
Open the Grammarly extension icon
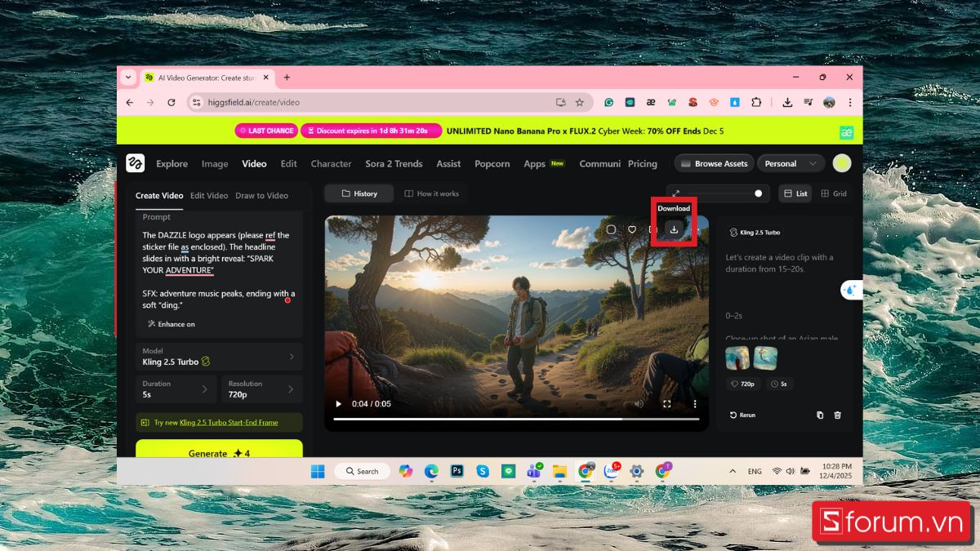609,102
